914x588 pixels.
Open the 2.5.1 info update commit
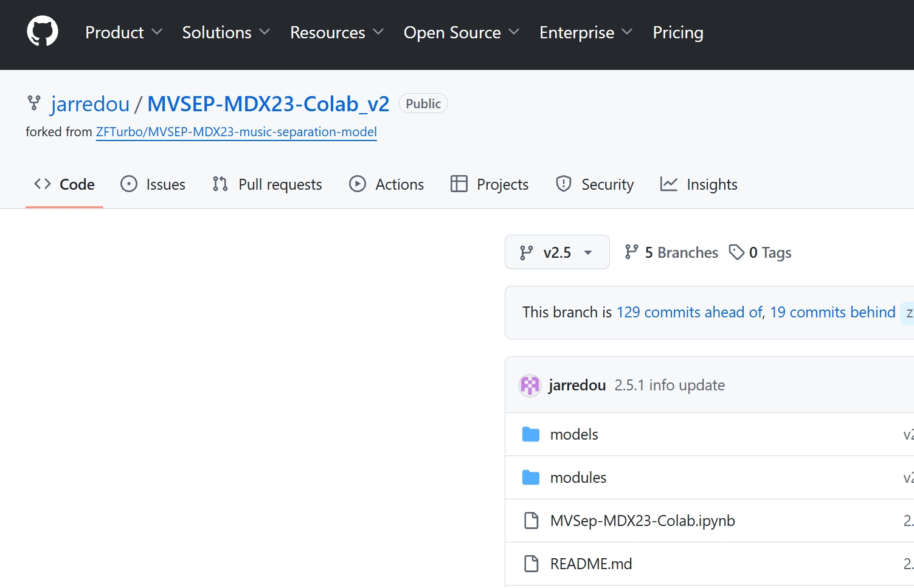(670, 386)
